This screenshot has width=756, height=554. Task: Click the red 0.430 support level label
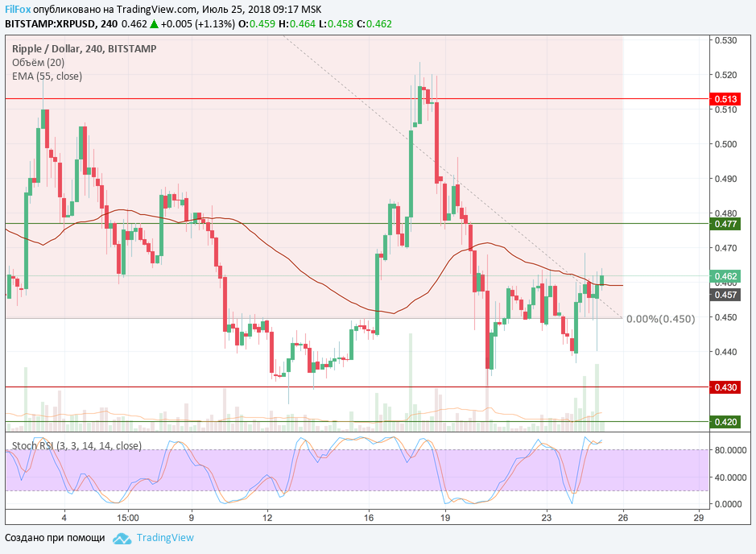click(725, 387)
